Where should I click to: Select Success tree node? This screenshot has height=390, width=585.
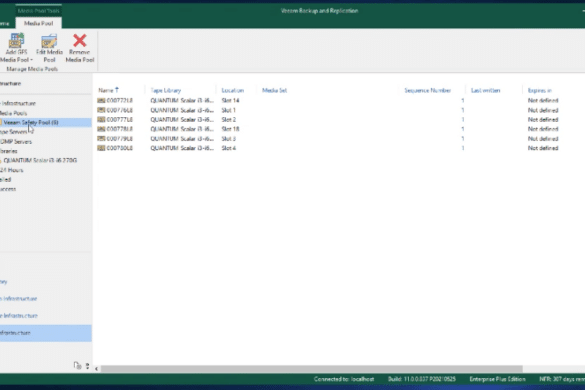coord(8,189)
